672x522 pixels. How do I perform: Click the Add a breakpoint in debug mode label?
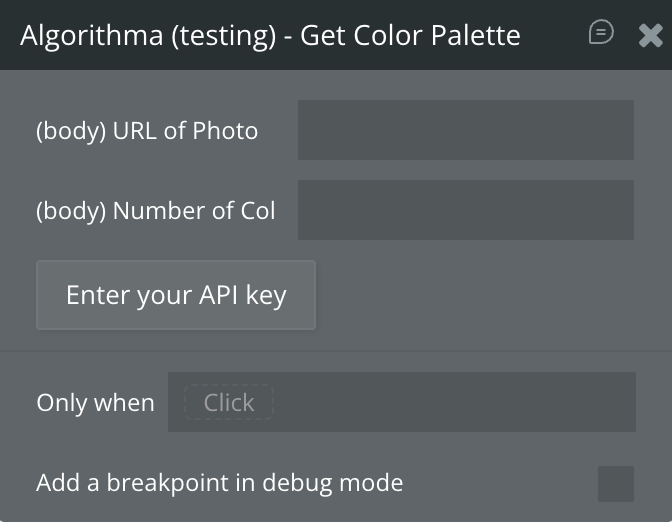(x=219, y=483)
